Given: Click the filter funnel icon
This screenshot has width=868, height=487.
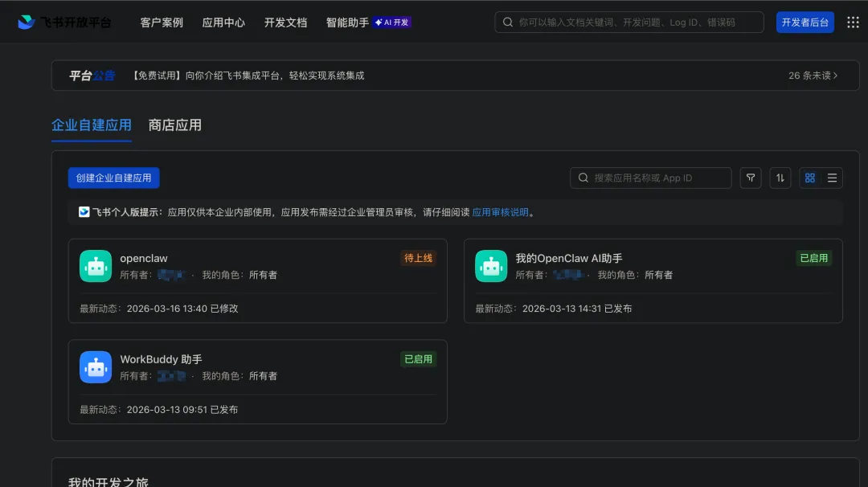Looking at the screenshot, I should coord(751,178).
